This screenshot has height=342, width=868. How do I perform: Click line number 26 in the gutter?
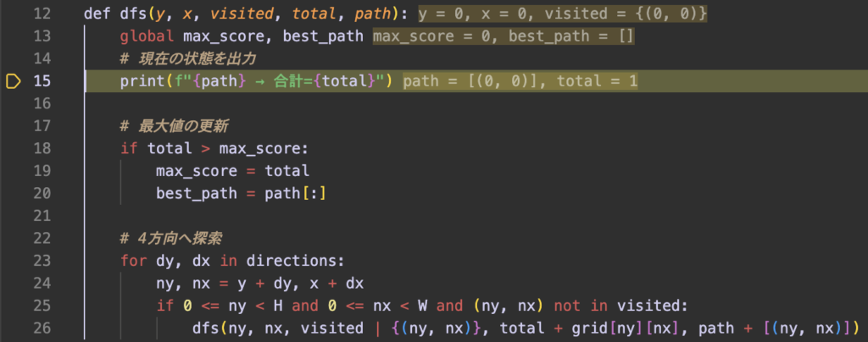pos(42,327)
